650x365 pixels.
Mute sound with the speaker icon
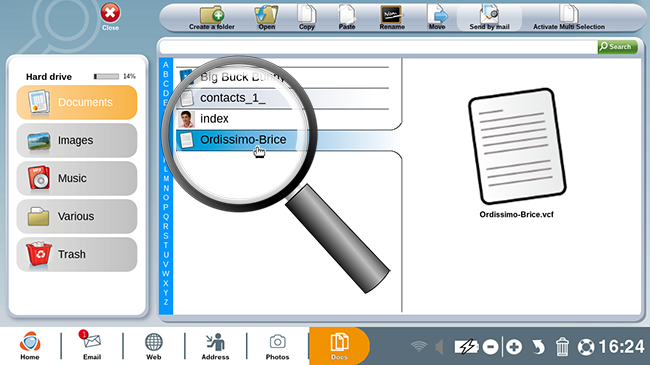(x=439, y=347)
